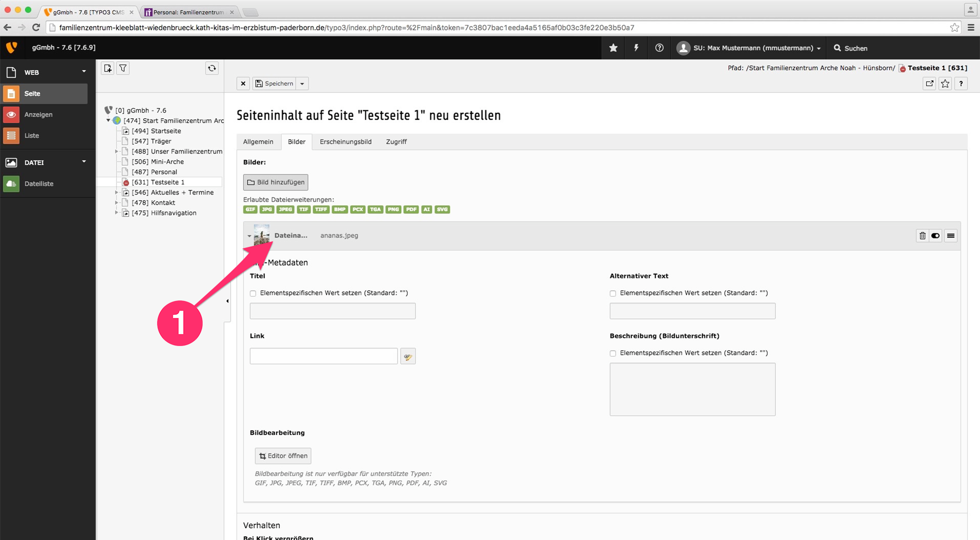Open the link wizard next to Link field

click(408, 356)
